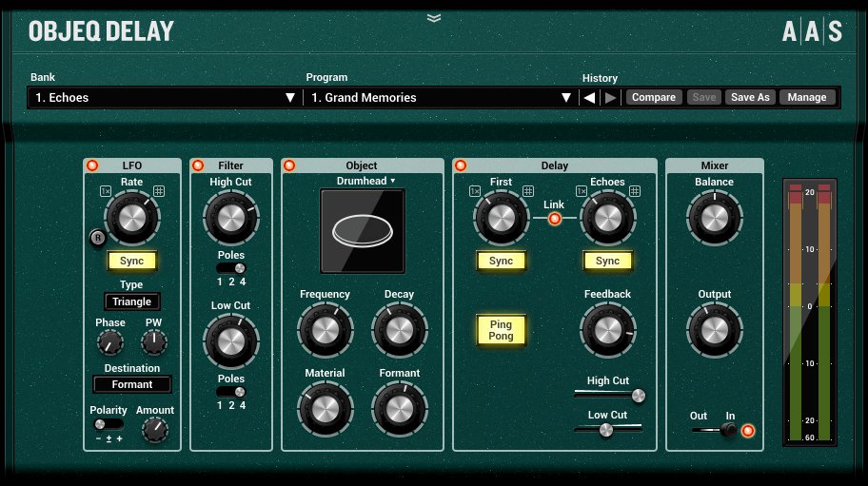Viewport: 868px width, 486px height.
Task: Click the 1x icon beside LFO Rate
Action: (x=106, y=190)
